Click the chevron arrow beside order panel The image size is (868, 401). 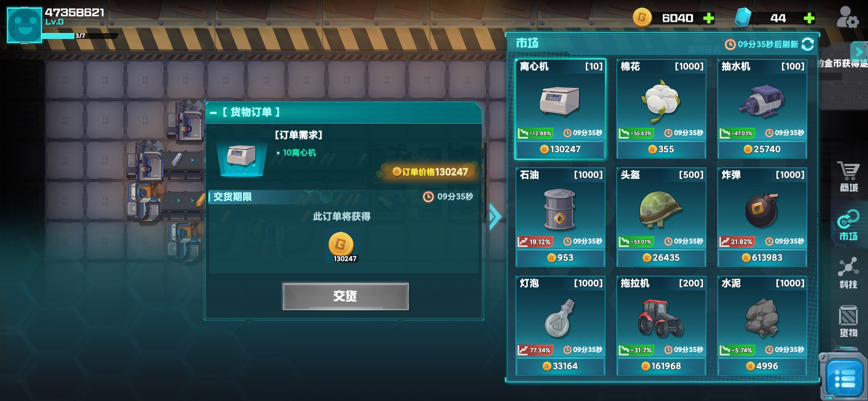(495, 216)
